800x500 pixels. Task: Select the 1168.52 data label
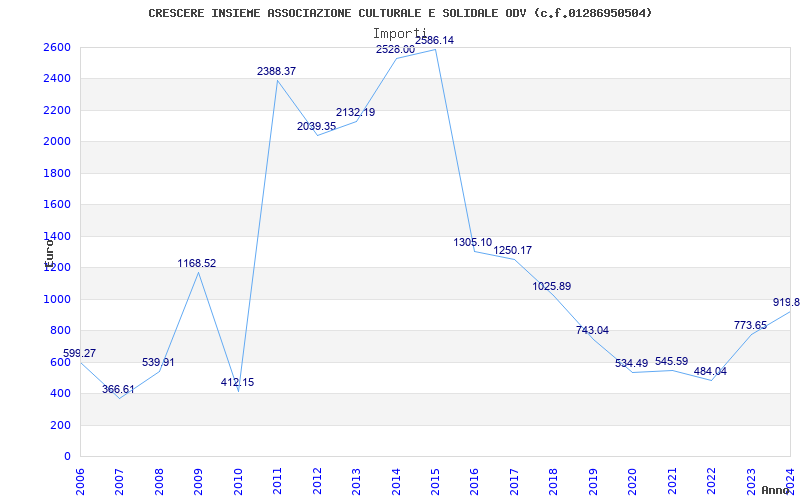[x=196, y=263]
